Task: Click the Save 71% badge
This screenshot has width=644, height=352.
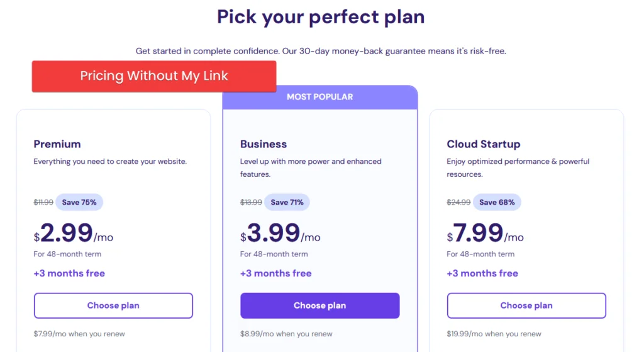Action: coord(287,202)
